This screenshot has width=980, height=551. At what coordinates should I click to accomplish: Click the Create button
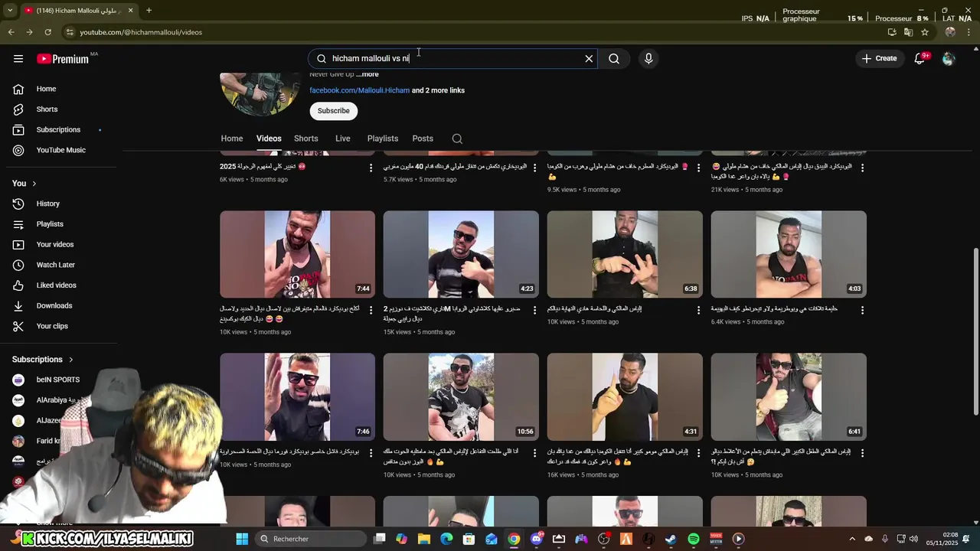879,59
